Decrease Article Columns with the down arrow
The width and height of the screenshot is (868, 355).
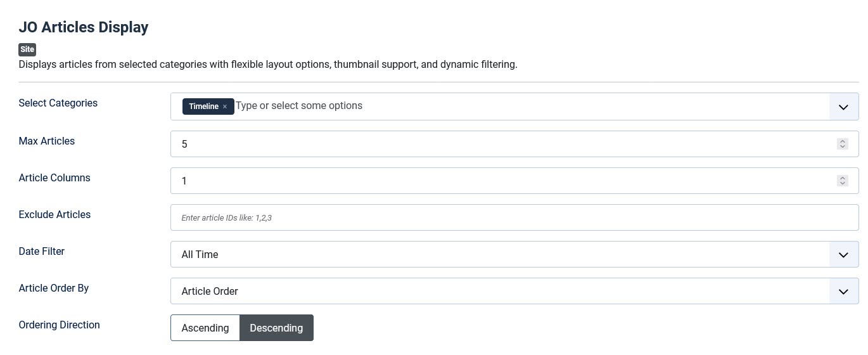843,184
